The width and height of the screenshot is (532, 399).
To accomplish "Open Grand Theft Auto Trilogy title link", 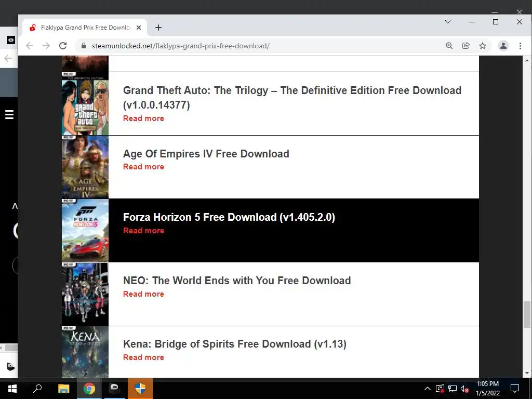I will [292, 97].
